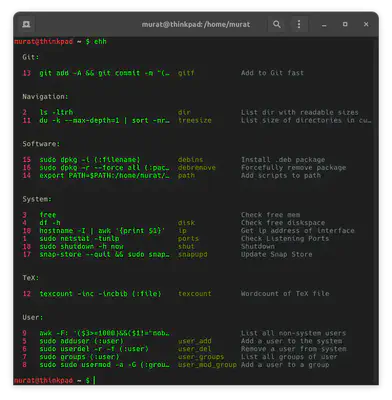
Task: Click the ehh command on first line
Action: [100, 42]
